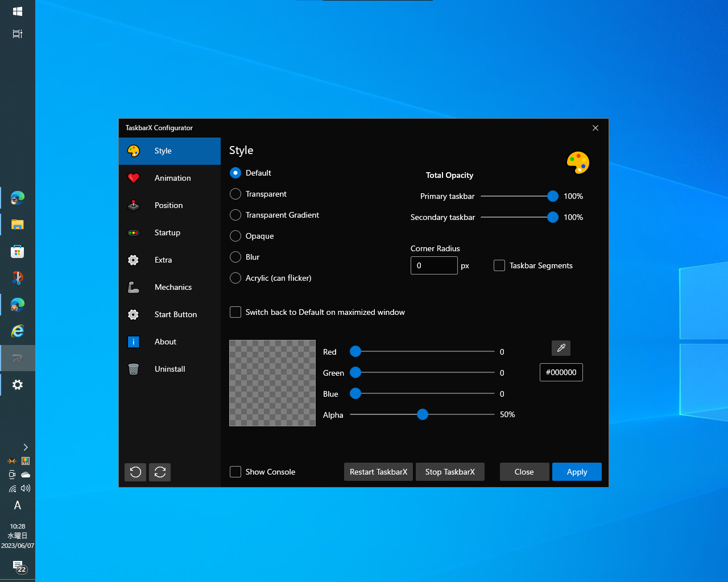Viewport: 728px width, 582px height.
Task: Open the Snipping Tool taskbar icon
Action: (x=18, y=278)
